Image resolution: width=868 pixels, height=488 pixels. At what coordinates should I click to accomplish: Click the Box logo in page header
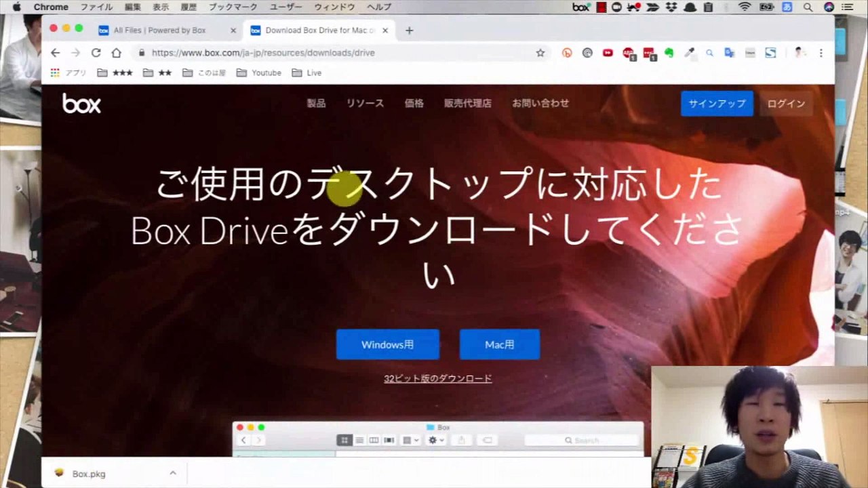pos(81,104)
